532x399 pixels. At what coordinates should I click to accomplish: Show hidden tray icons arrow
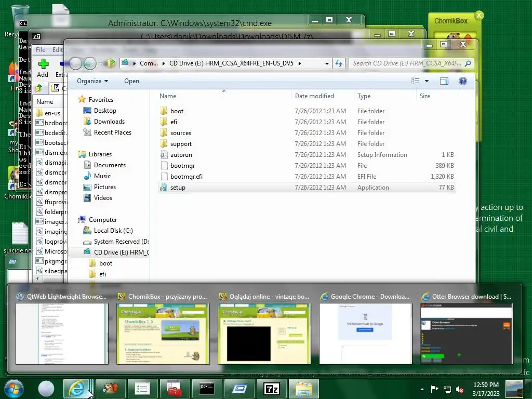422,389
